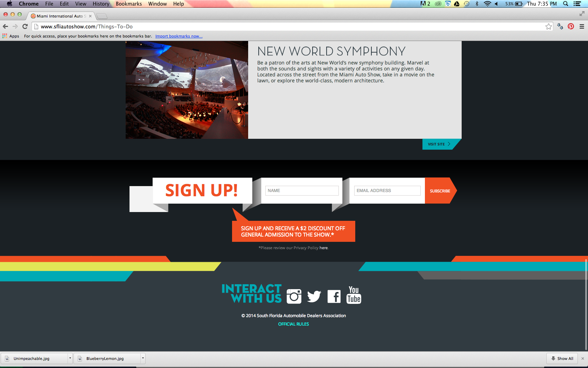588x368 pixels.
Task: Click the New World Symphony photo
Action: 187,90
